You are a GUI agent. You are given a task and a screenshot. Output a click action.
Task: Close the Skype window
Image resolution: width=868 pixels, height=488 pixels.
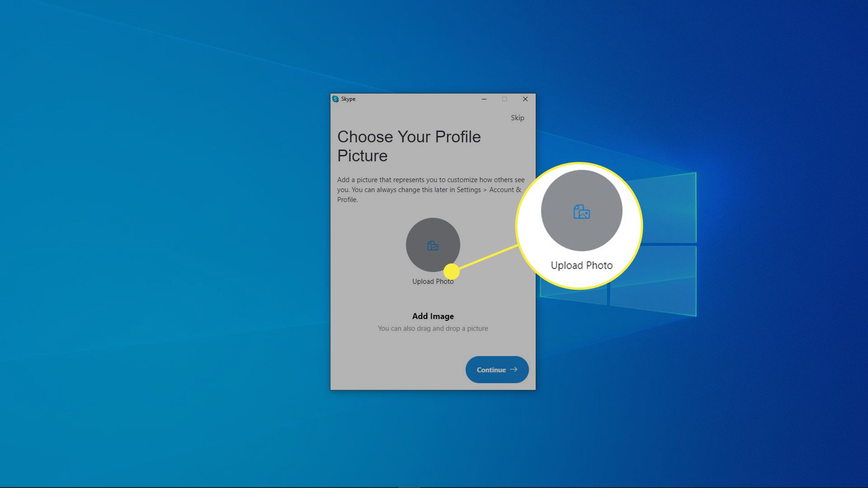tap(525, 99)
